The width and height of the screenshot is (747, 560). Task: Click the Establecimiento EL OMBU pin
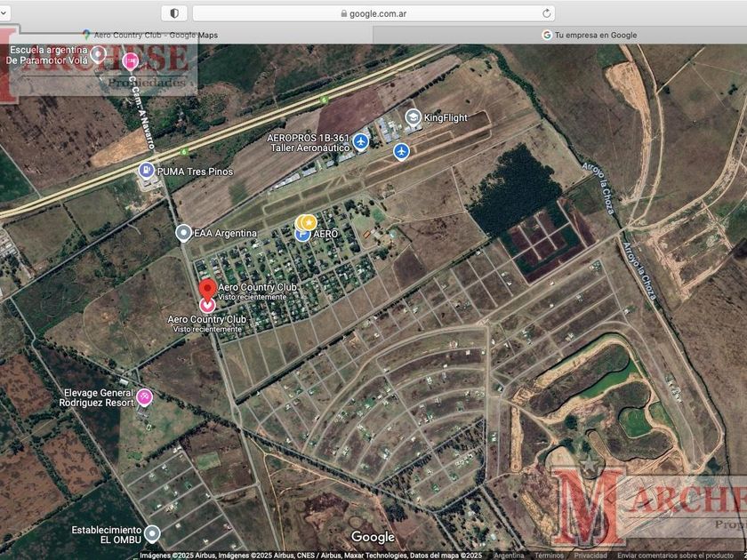pos(152,534)
